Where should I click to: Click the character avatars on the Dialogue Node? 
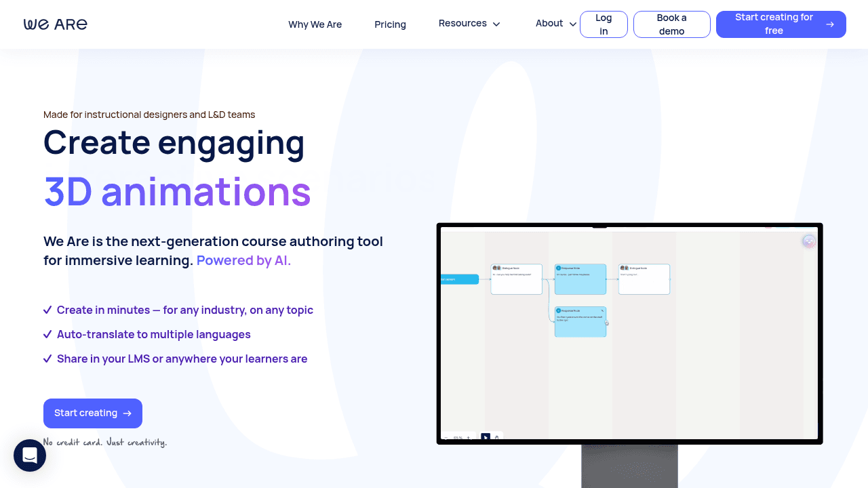pyautogui.click(x=496, y=268)
